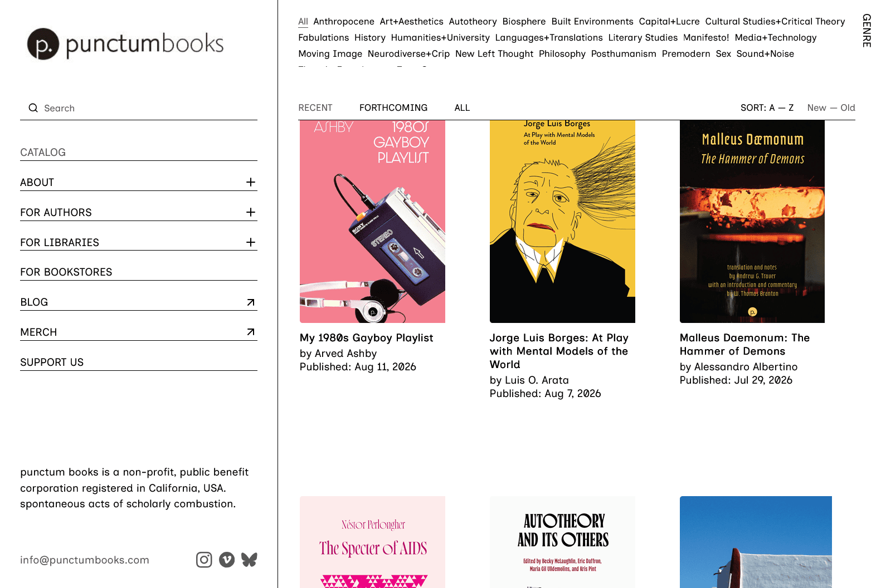This screenshot has width=876, height=588.
Task: Open the BLOG link
Action: (x=34, y=302)
